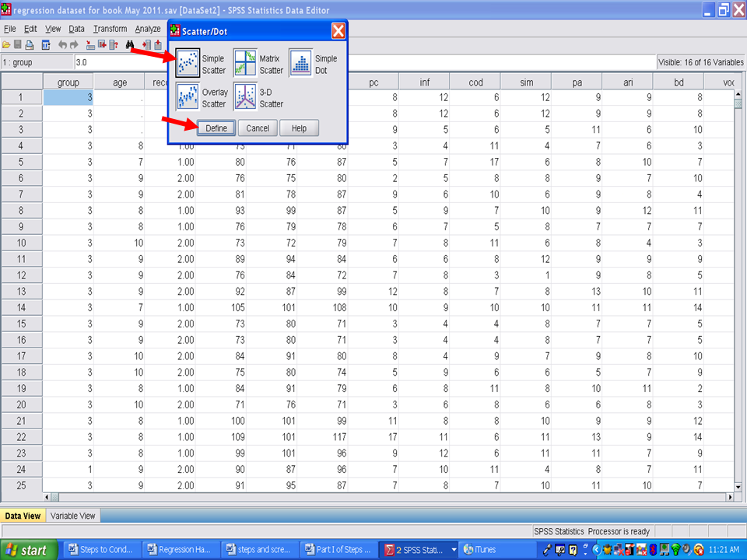This screenshot has width=747, height=560.
Task: Open Help in Scatter/Dot dialog
Action: coord(299,128)
